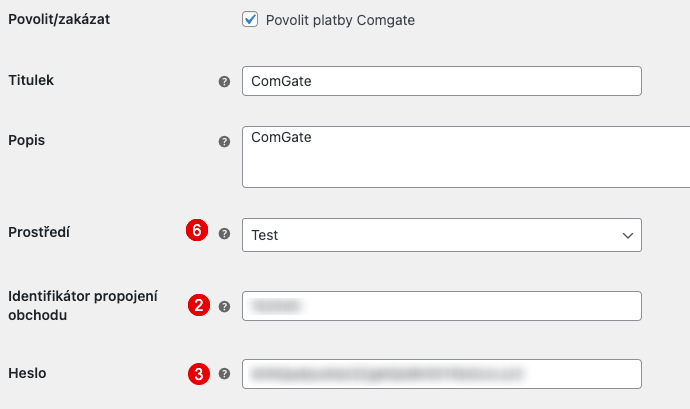The width and height of the screenshot is (690, 409).
Task: Click help icon for Identifikátor propojení obchodu
Action: pyautogui.click(x=224, y=306)
